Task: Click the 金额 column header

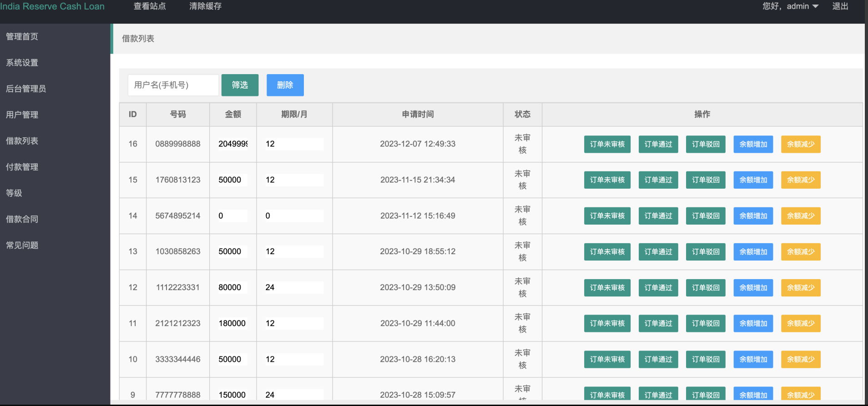Action: [233, 115]
